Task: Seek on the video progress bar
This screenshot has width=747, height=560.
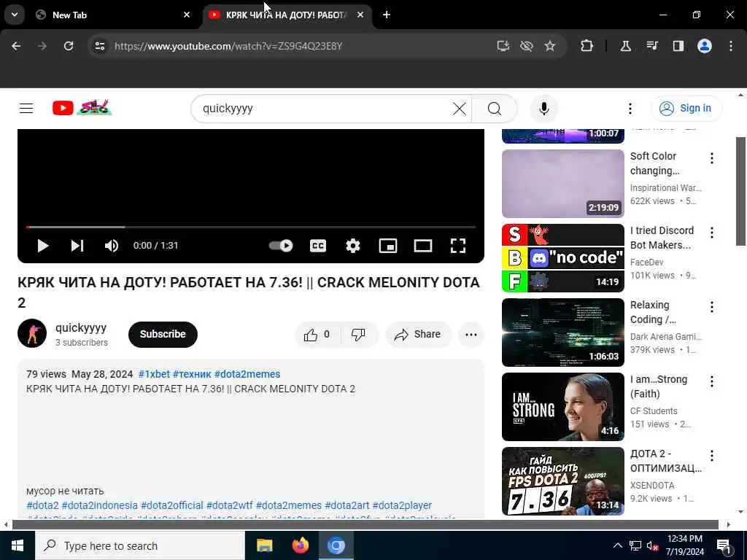Action: [x=251, y=227]
